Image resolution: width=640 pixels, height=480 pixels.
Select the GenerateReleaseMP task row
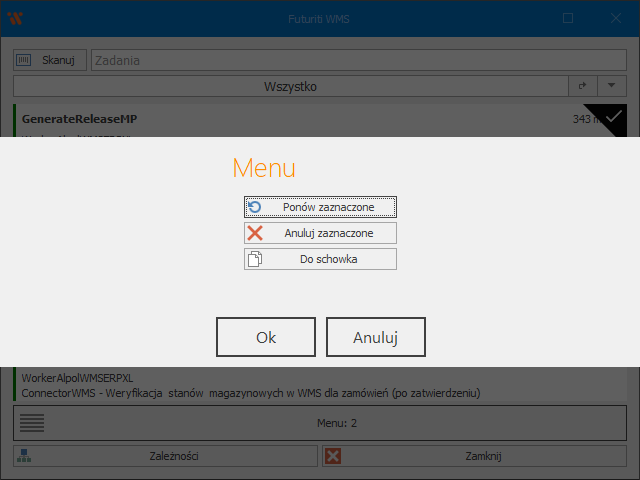pos(280,119)
